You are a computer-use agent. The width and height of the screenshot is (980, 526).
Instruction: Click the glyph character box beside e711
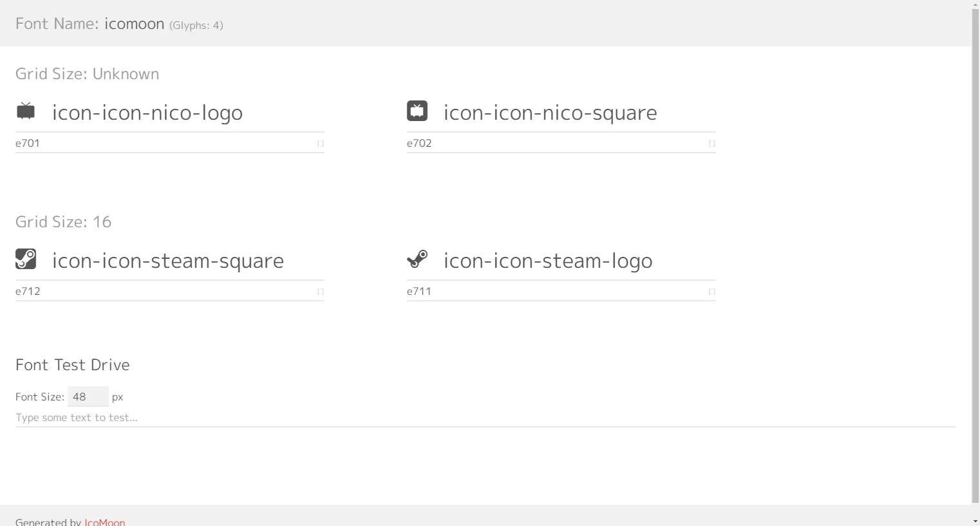pyautogui.click(x=712, y=292)
